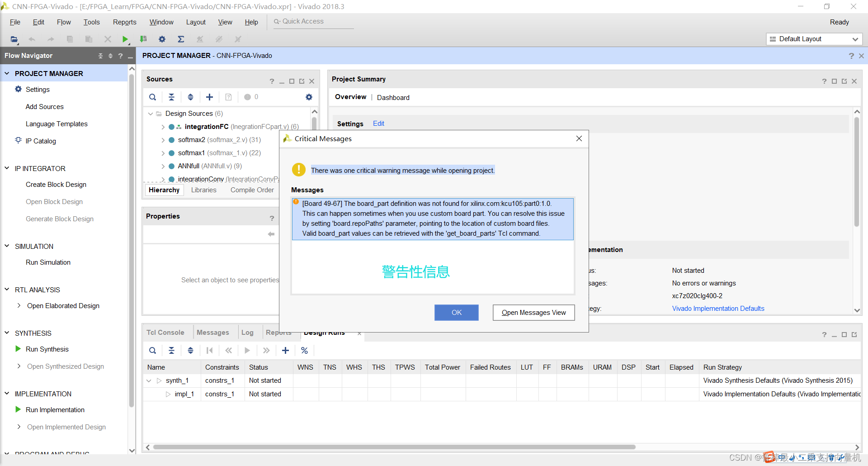Viewport: 868px width, 466px height.
Task: Click Open Messages View button
Action: point(533,313)
